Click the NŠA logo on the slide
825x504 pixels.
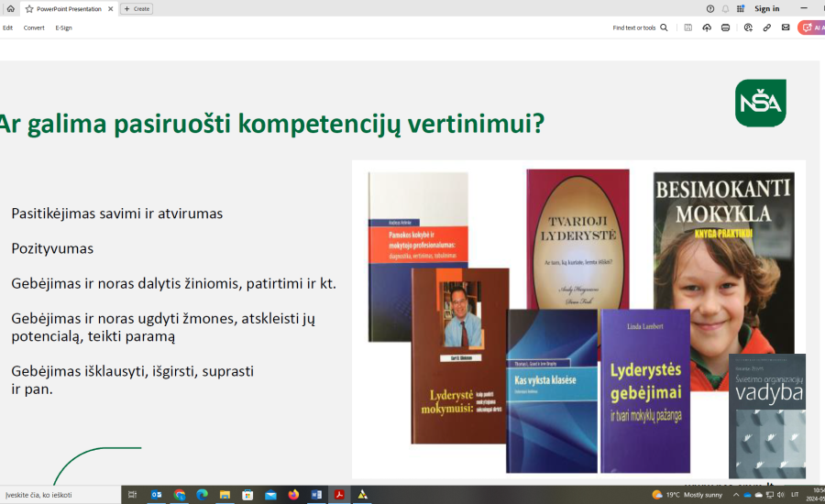pyautogui.click(x=761, y=104)
